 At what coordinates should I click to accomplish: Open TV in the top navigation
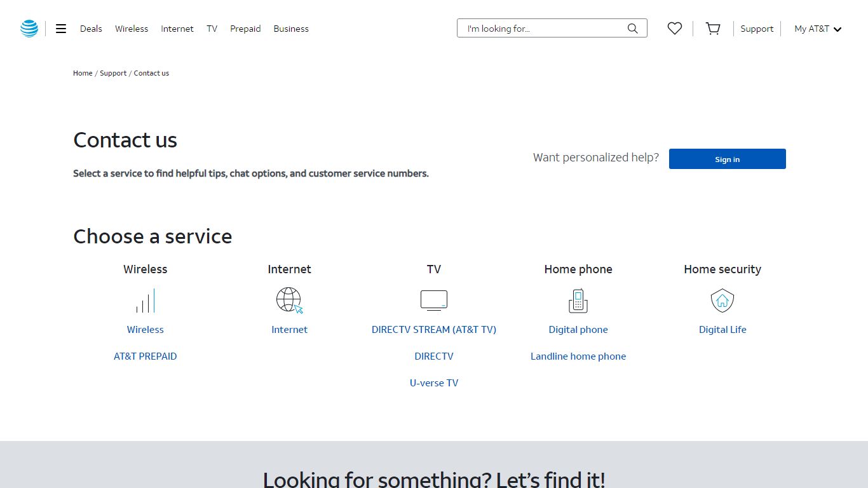(212, 29)
